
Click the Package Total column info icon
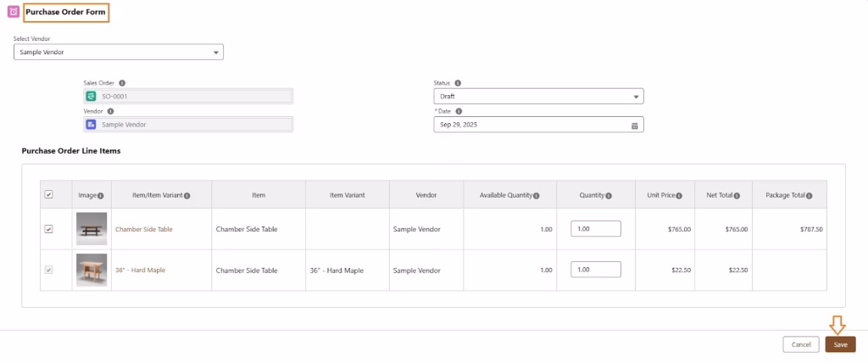[811, 196]
